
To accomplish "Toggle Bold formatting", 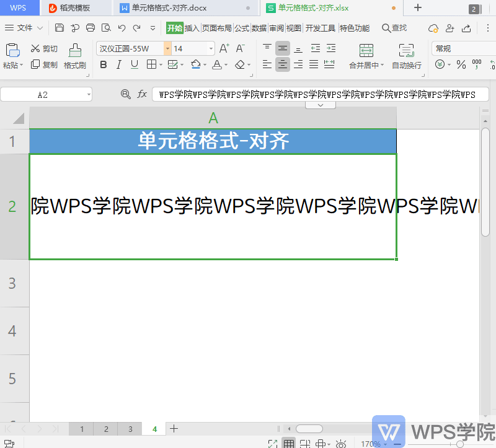I will (103, 65).
